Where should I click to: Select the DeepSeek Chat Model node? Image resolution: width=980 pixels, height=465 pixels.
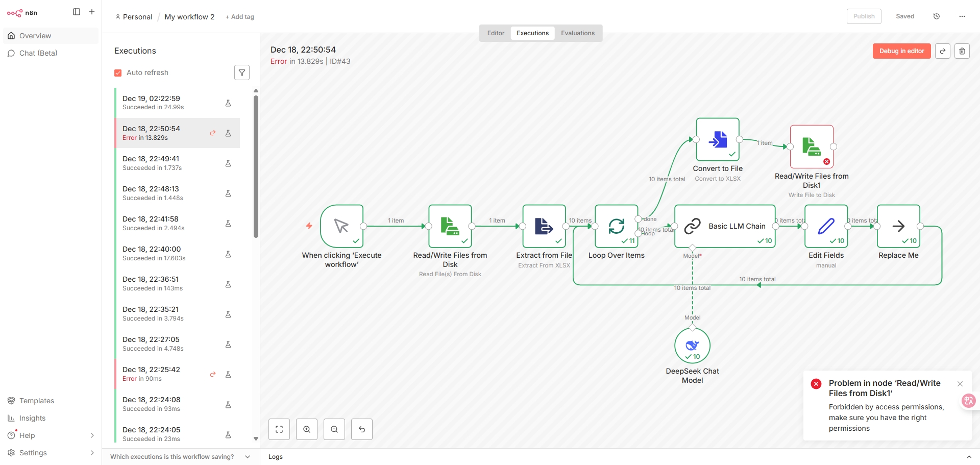coord(692,346)
